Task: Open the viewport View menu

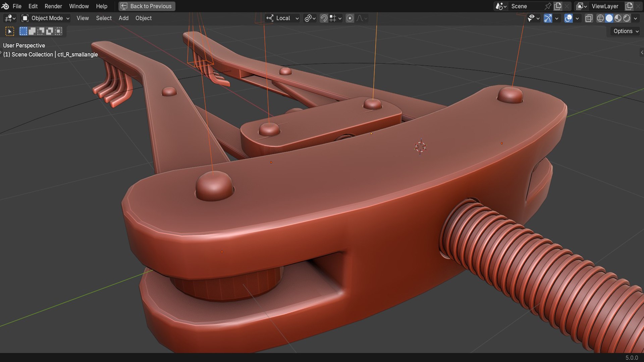Action: tap(83, 18)
